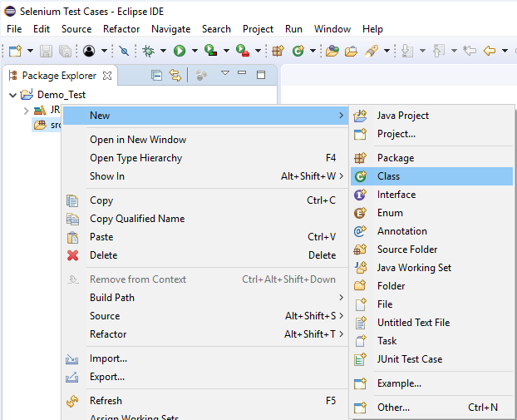Click the green Run button in toolbar
Image resolution: width=517 pixels, height=420 pixels.
point(179,51)
